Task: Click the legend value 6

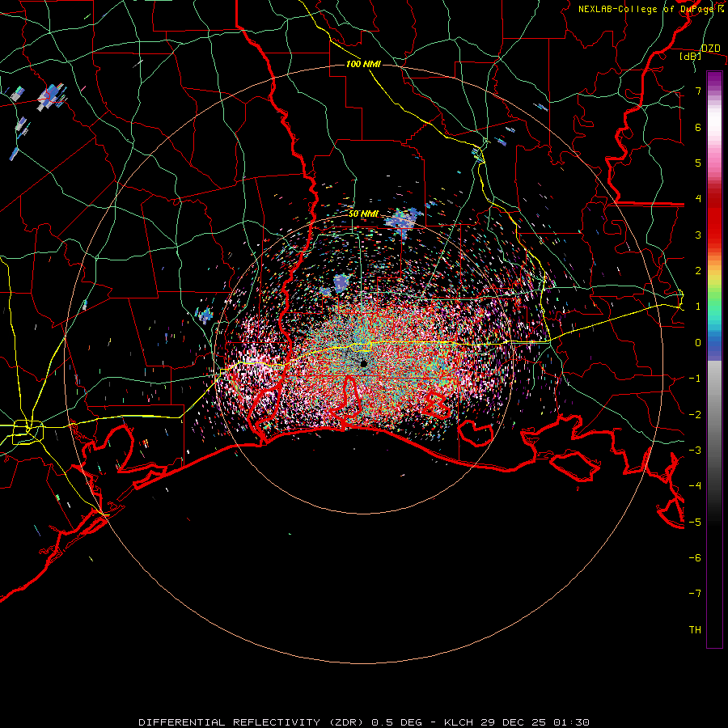Action: (698, 127)
